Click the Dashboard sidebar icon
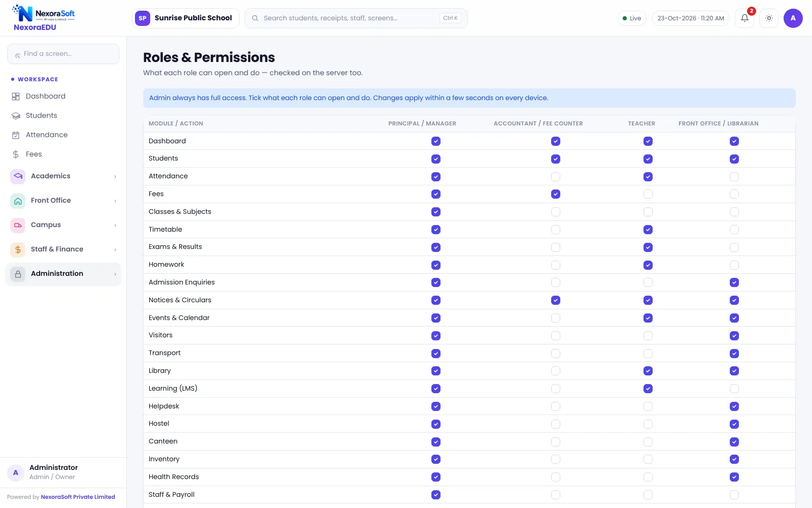This screenshot has height=508, width=812. [x=16, y=97]
